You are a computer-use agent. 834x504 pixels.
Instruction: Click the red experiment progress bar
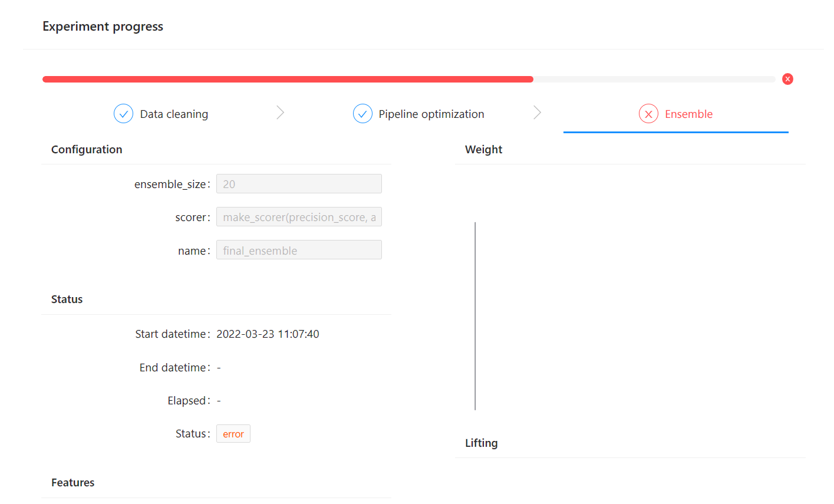[x=288, y=78]
